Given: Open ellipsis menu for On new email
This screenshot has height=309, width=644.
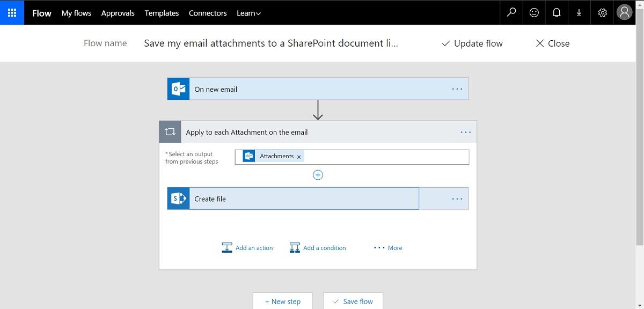Looking at the screenshot, I should [457, 89].
